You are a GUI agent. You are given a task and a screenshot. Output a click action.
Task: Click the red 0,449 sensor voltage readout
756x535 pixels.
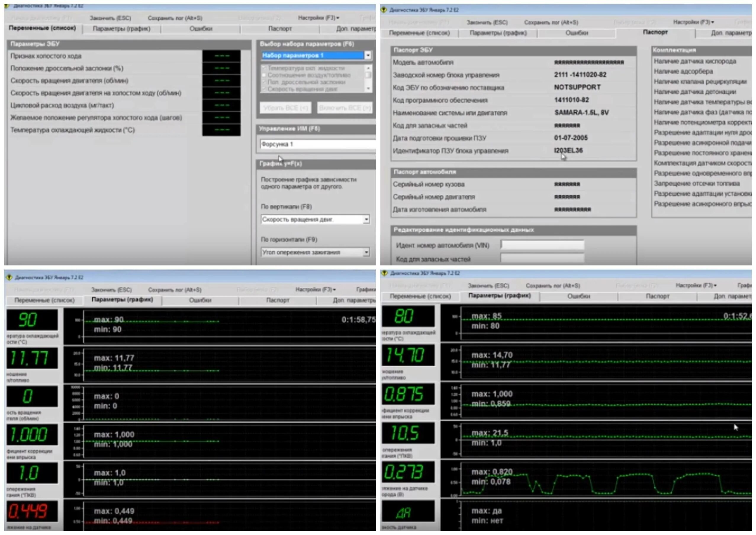click(32, 511)
